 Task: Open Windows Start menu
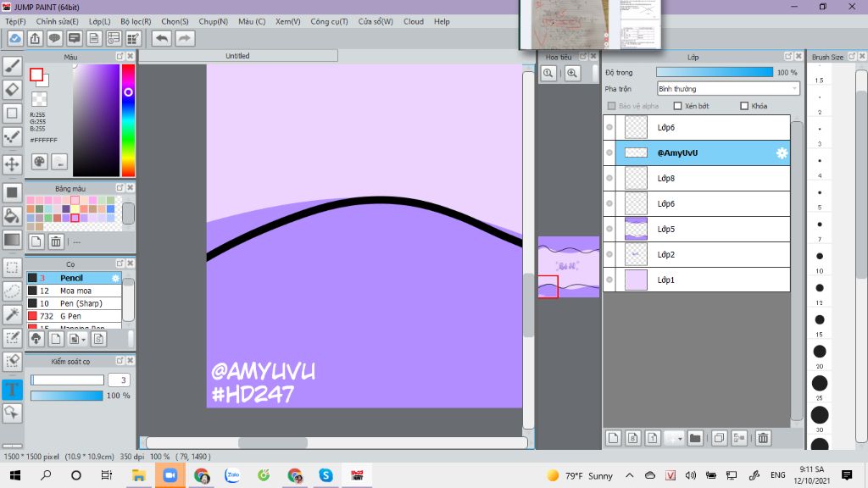(x=15, y=475)
